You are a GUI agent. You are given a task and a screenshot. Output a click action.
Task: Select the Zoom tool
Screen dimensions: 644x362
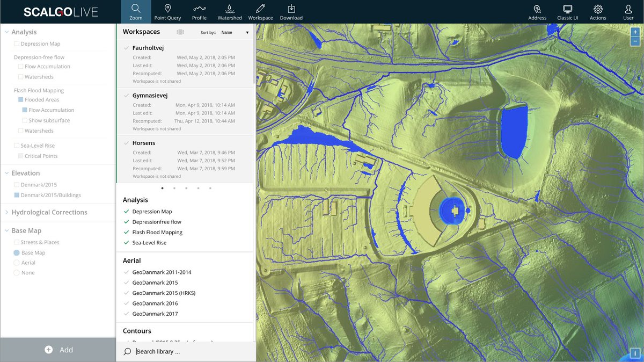(x=136, y=12)
